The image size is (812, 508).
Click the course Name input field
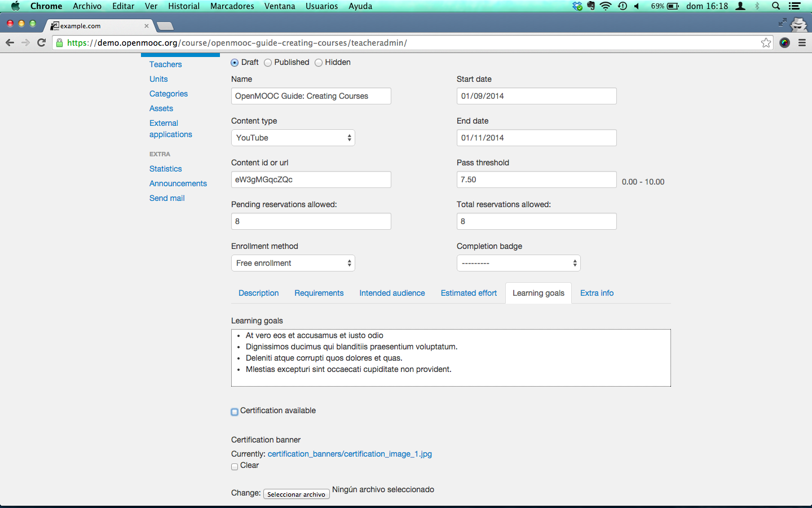[311, 96]
